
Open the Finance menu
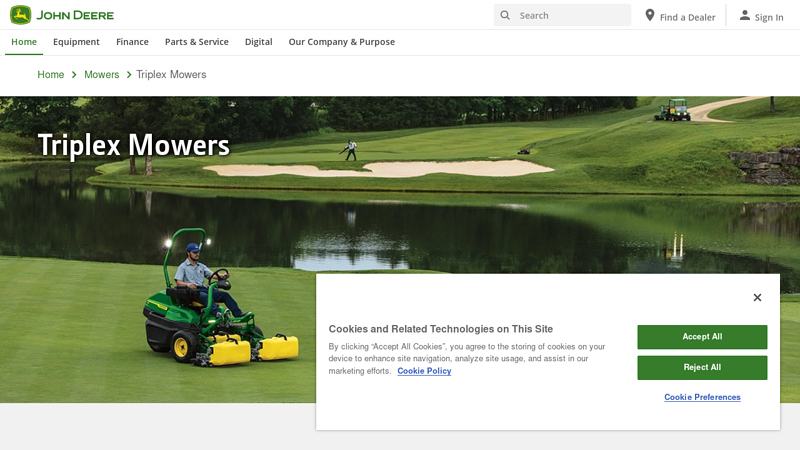click(x=132, y=42)
